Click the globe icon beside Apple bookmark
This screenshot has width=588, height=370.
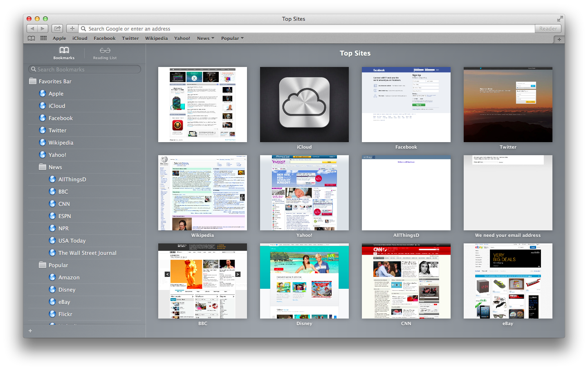[x=43, y=94]
